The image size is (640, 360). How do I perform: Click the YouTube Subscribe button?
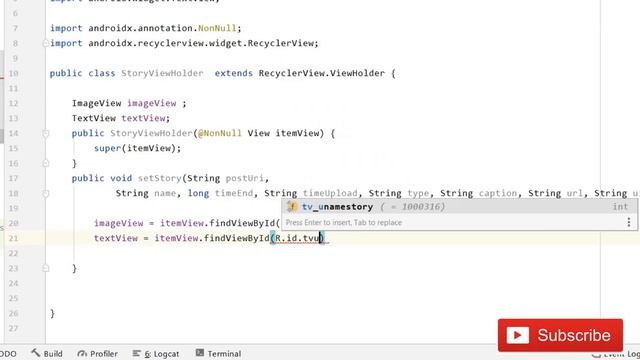[x=560, y=335]
